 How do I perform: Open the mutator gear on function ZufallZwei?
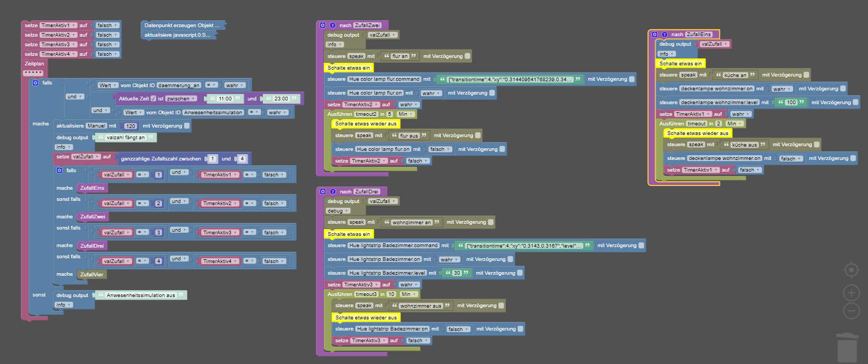[322, 25]
